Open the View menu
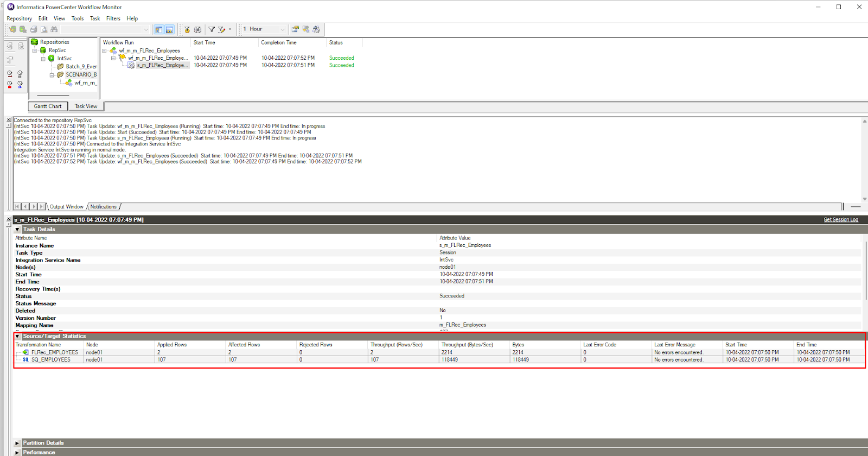 tap(59, 18)
